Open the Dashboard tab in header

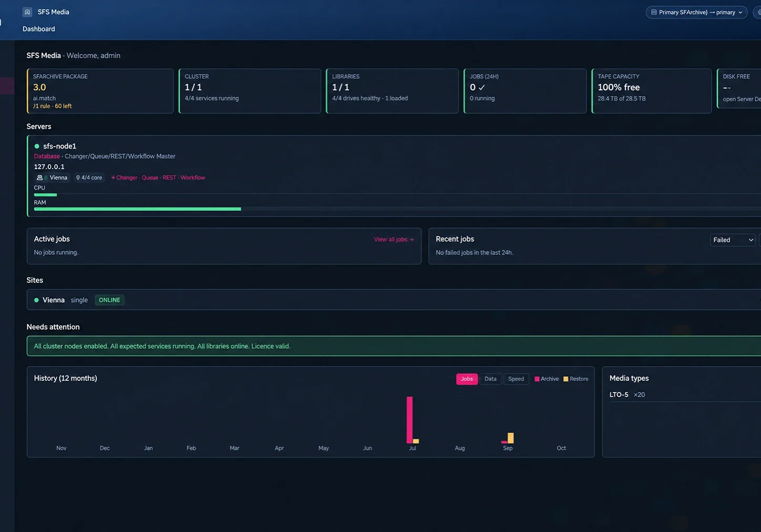[39, 29]
